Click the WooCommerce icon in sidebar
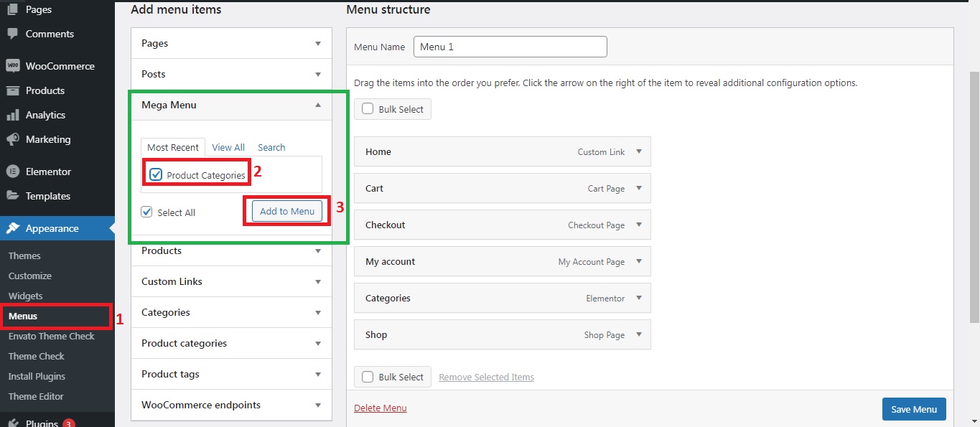The width and height of the screenshot is (980, 427). (12, 66)
